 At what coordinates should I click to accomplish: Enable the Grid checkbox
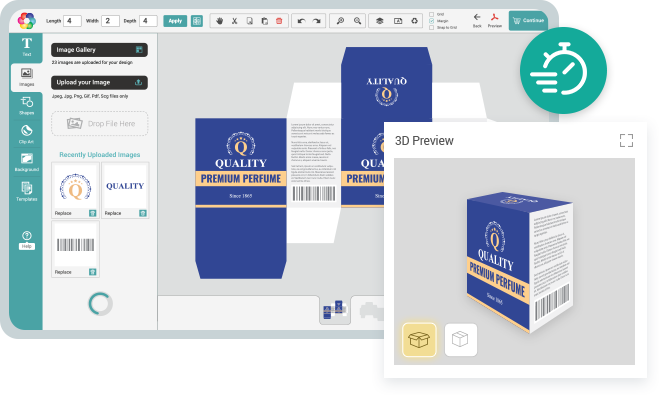pos(432,14)
